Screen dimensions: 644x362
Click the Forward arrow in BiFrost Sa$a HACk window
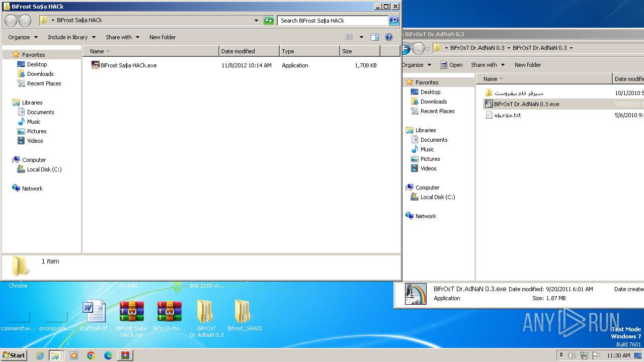click(x=25, y=21)
